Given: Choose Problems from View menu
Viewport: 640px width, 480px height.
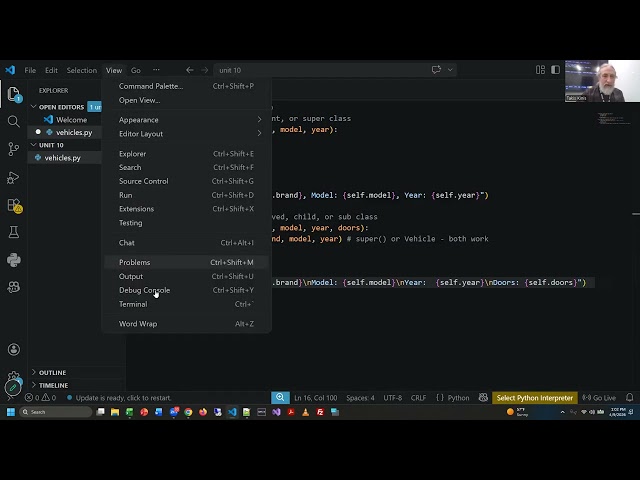Looking at the screenshot, I should click(186, 262).
